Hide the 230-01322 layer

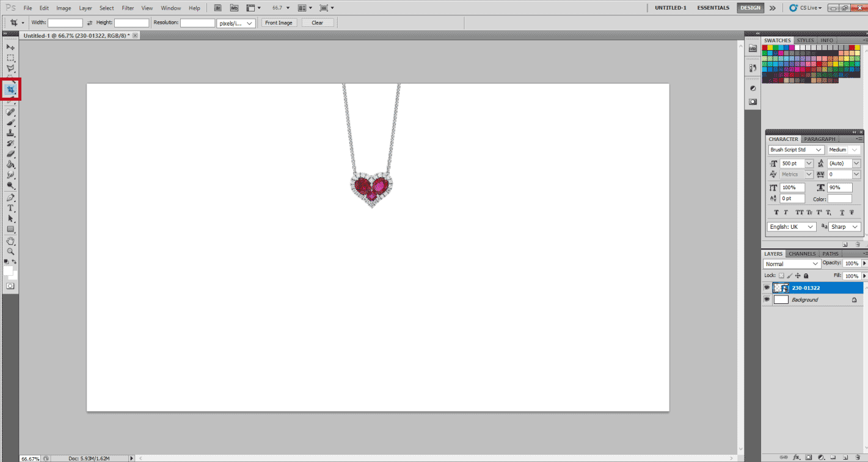pyautogui.click(x=767, y=287)
